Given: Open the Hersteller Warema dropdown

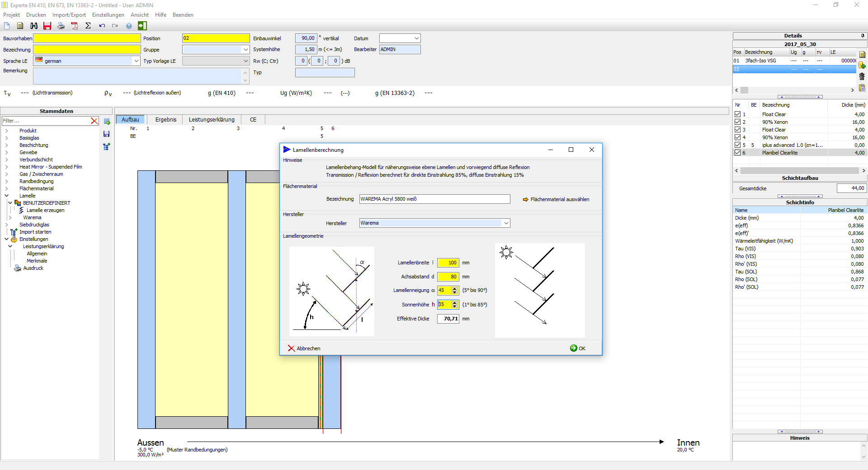Looking at the screenshot, I should (506, 223).
